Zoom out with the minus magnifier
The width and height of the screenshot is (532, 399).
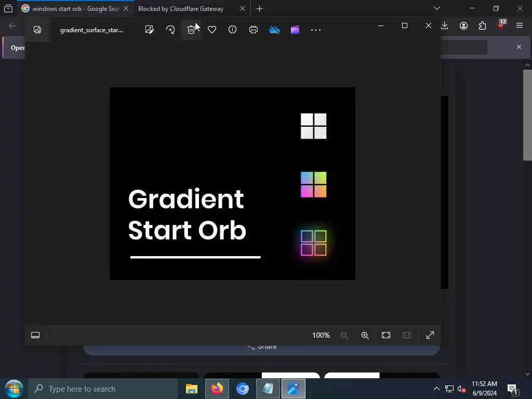click(344, 335)
